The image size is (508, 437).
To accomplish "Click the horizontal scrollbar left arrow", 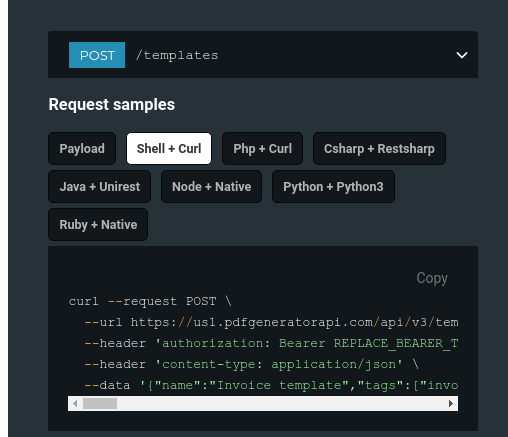I will point(75,404).
